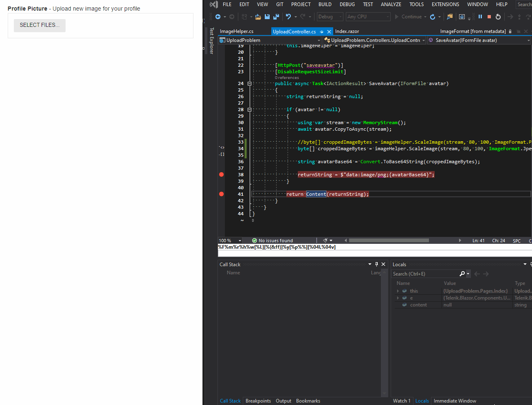The image size is (532, 405).
Task: Click the editor horizontal scrollbar thumb
Action: tap(389, 241)
